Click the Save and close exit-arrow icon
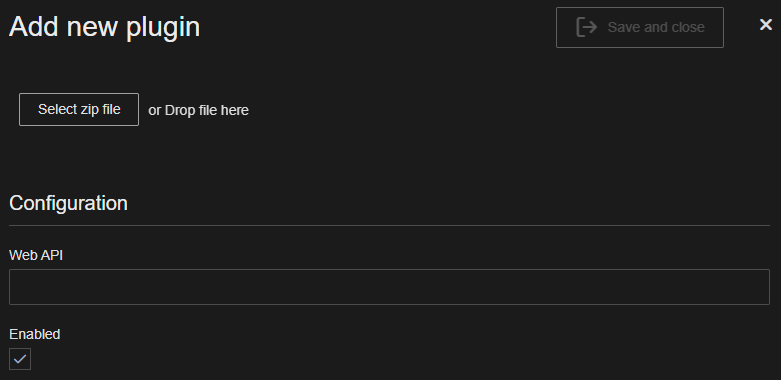The height and width of the screenshot is (380, 781). click(586, 27)
